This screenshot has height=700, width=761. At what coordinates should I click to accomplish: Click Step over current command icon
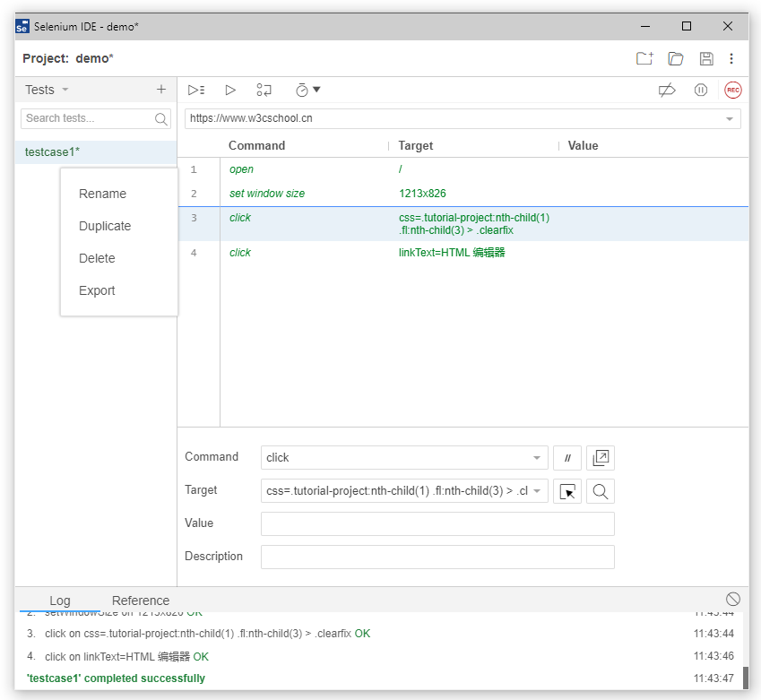[x=264, y=90]
